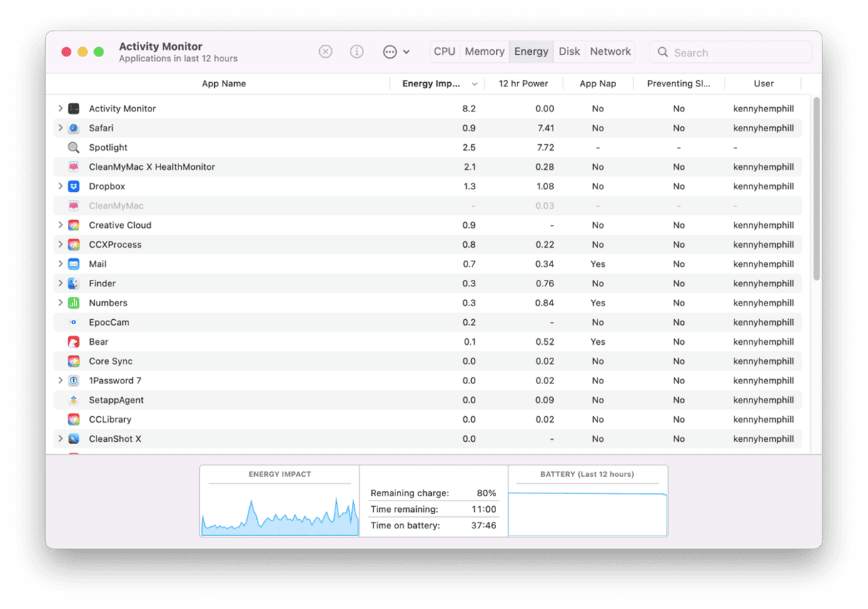Click the Energy Impact graph
This screenshot has width=868, height=609.
point(280,510)
